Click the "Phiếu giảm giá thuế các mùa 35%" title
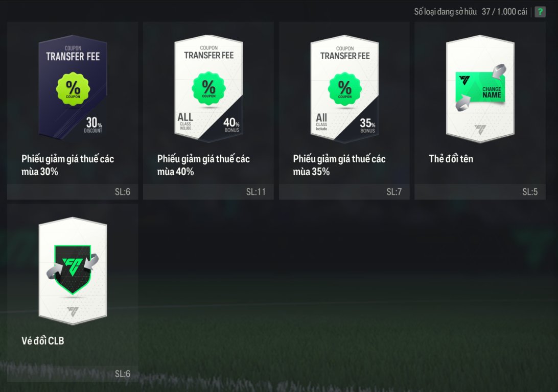Viewport: 558px width, 392px height. 339,165
